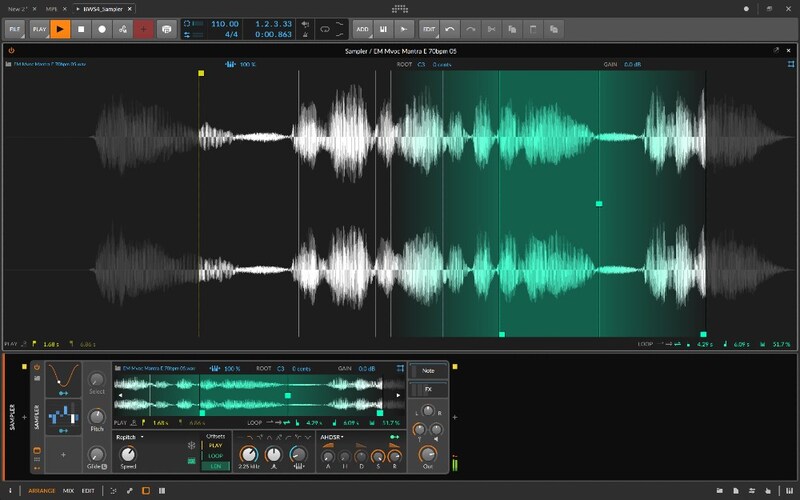Click the orange Play transport button
Image resolution: width=800 pixels, height=500 pixels.
pos(61,29)
